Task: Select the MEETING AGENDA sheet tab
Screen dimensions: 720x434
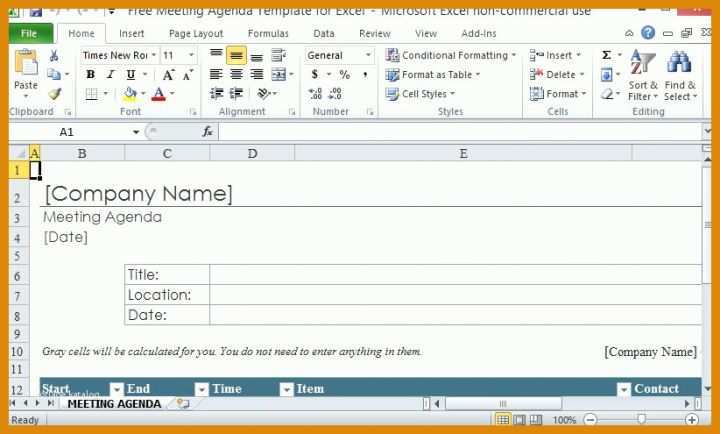Action: pyautogui.click(x=114, y=404)
